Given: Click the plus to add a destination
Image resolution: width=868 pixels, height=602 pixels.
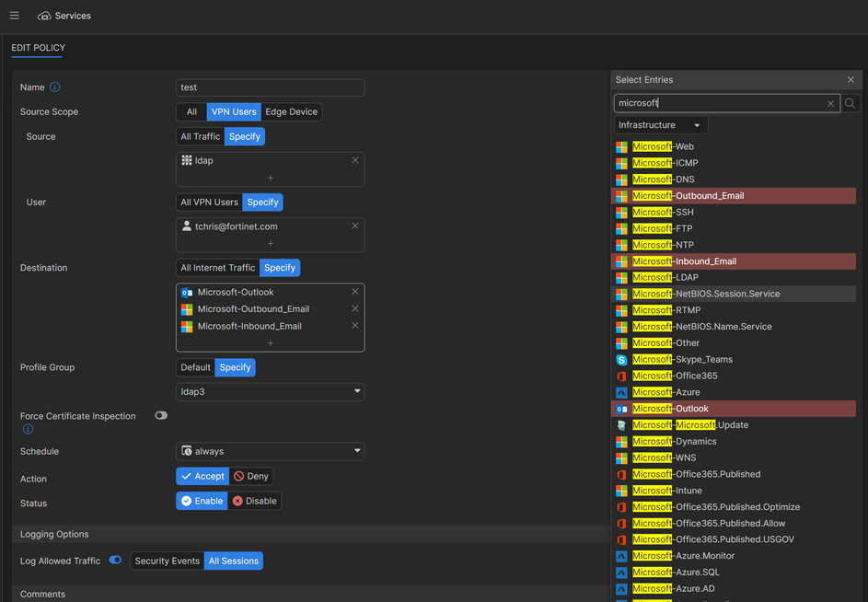Looking at the screenshot, I should pos(271,342).
